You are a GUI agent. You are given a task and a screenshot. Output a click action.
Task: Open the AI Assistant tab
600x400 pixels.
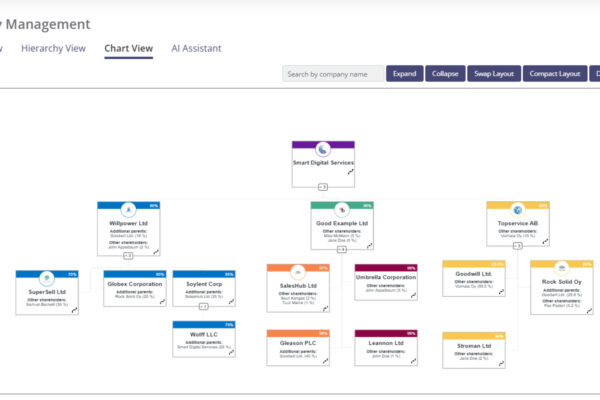[196, 49]
